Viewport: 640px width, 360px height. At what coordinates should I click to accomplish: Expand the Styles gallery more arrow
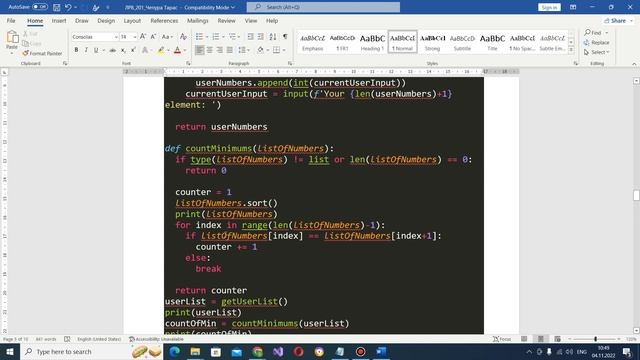click(571, 50)
